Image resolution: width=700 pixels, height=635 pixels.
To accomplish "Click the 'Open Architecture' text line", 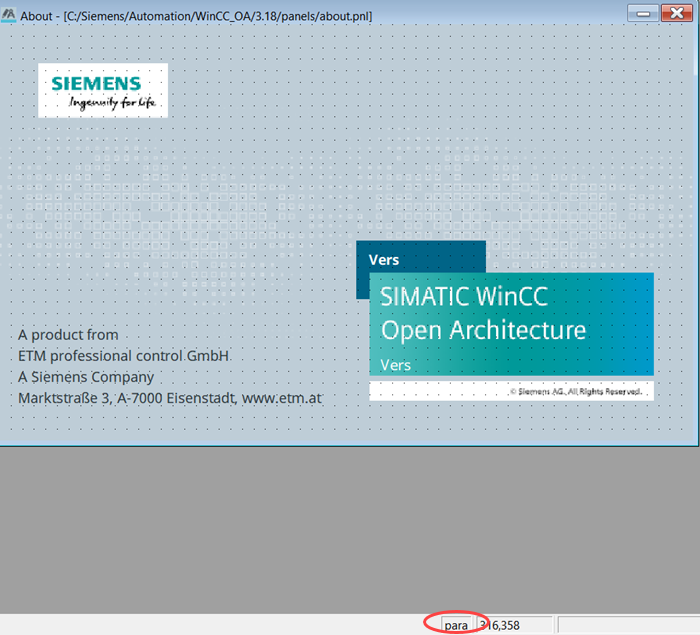I will (484, 330).
